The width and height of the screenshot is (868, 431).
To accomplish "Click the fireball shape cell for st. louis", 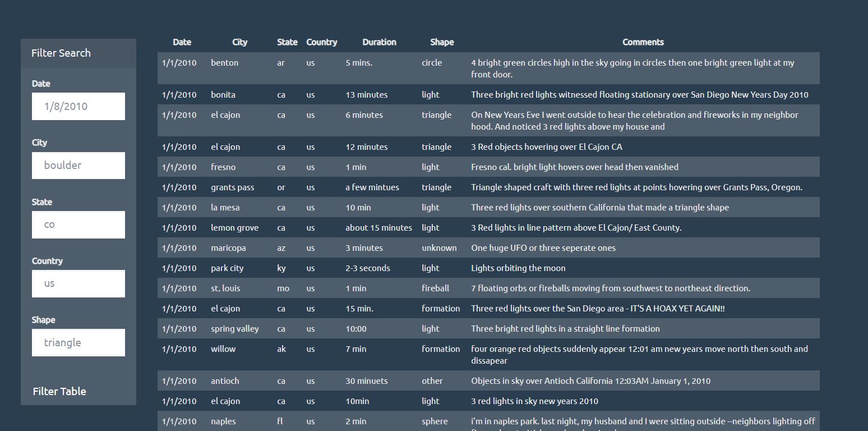I will (435, 288).
